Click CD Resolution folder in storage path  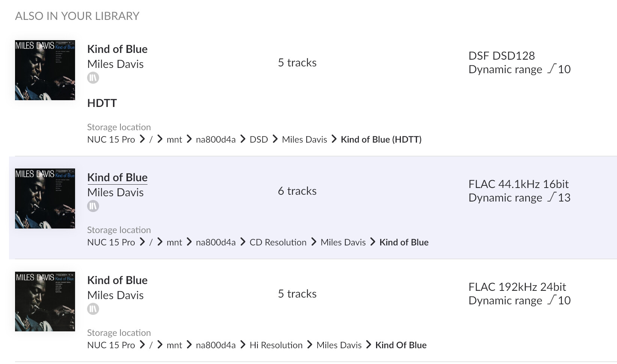coord(278,242)
